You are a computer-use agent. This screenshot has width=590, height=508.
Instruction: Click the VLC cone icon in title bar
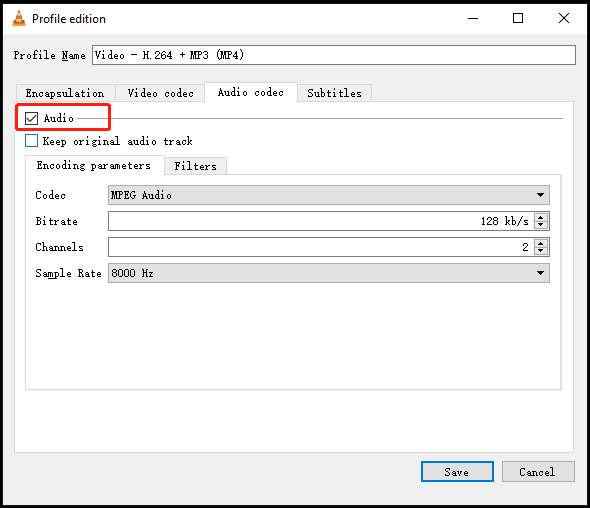[19, 18]
